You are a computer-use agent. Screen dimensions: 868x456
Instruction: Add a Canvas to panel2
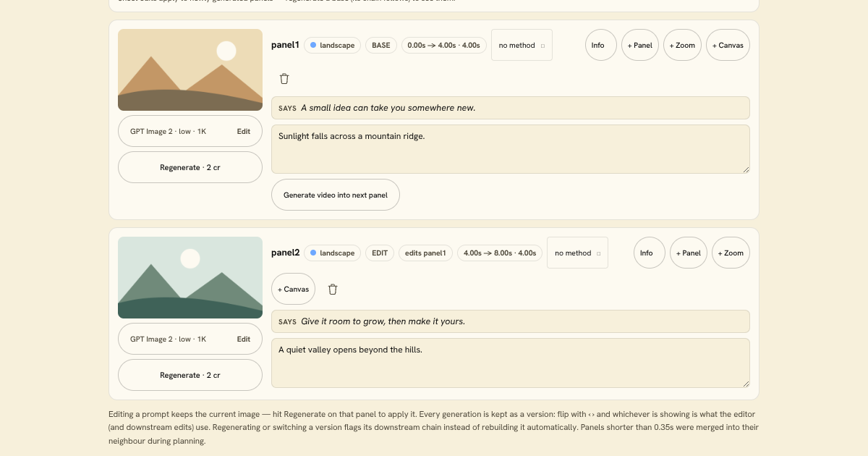pos(293,289)
